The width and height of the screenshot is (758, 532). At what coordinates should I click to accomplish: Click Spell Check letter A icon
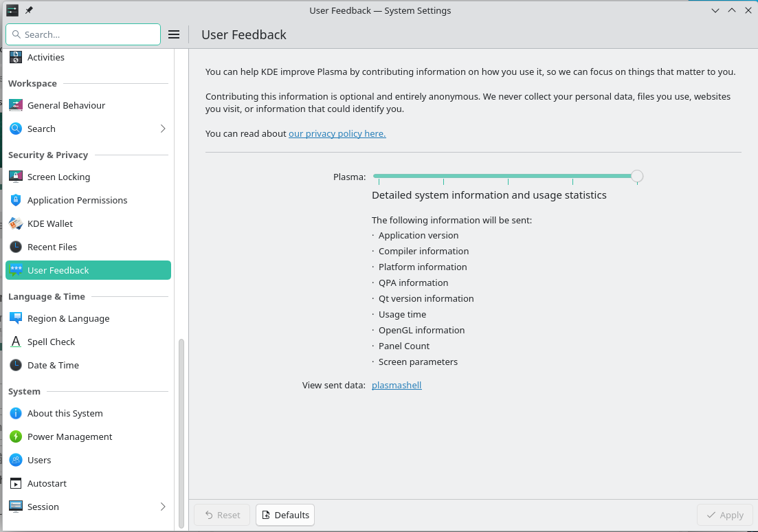[16, 342]
